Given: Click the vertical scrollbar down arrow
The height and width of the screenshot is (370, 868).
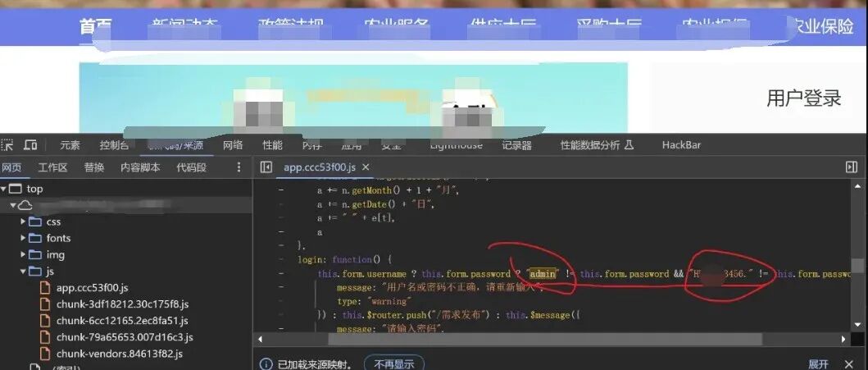Looking at the screenshot, I should pyautogui.click(x=859, y=326).
